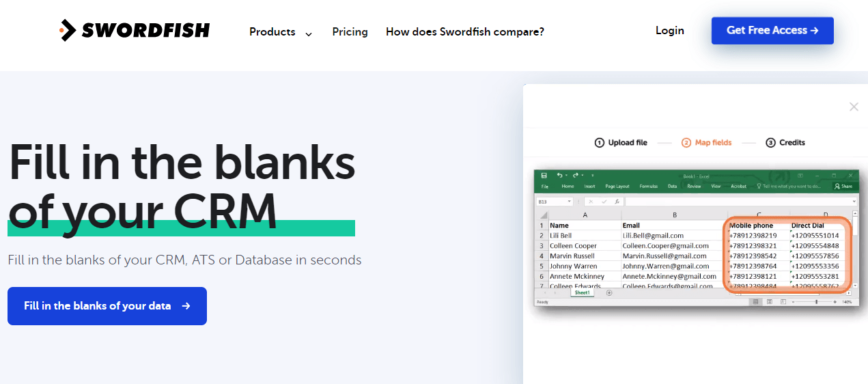
Task: Select the Upload file step
Action: click(621, 143)
